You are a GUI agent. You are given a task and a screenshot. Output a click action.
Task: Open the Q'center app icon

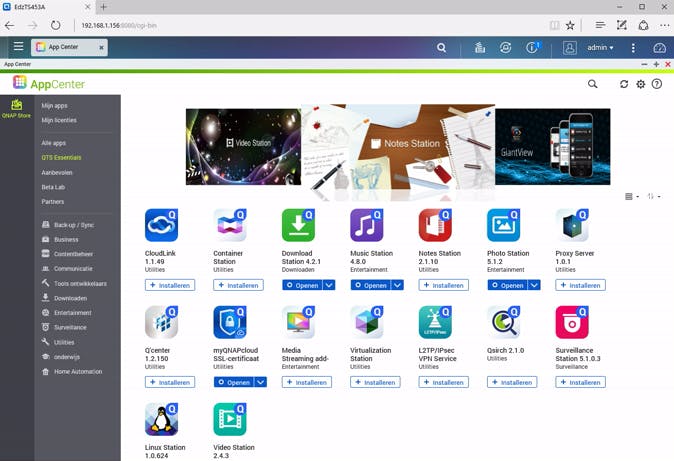point(161,322)
